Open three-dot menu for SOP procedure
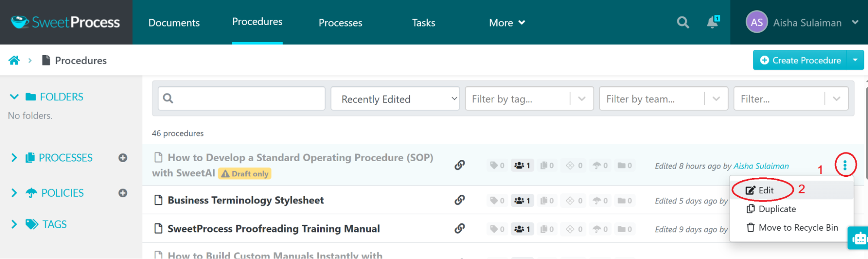Viewport: 868px width, 259px height. [845, 165]
